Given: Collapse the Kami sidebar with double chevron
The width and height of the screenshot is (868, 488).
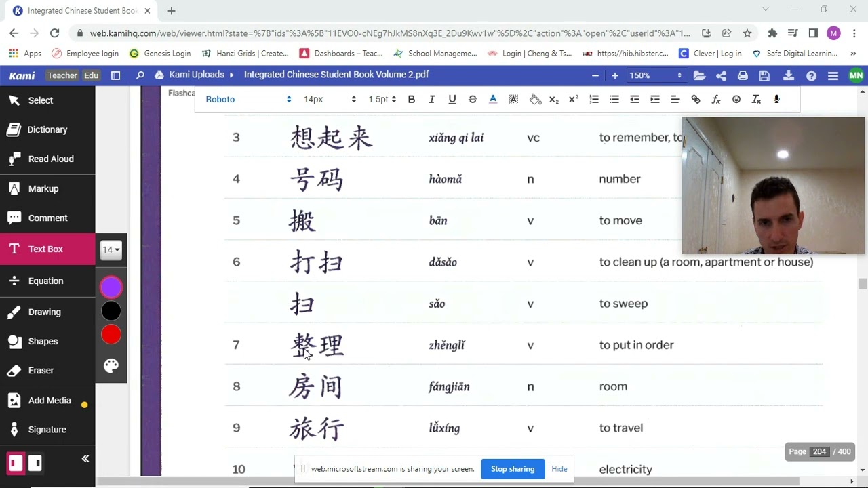Looking at the screenshot, I should 85,459.
